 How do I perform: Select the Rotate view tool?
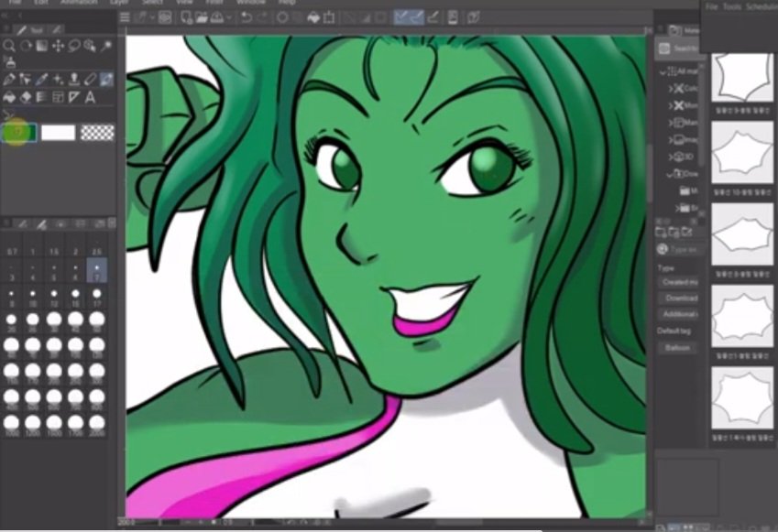[26, 46]
